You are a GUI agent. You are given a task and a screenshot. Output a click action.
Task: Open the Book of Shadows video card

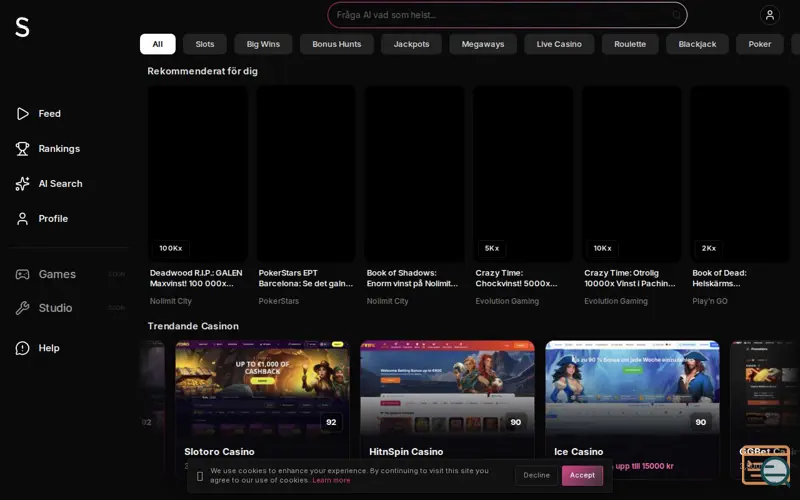414,174
